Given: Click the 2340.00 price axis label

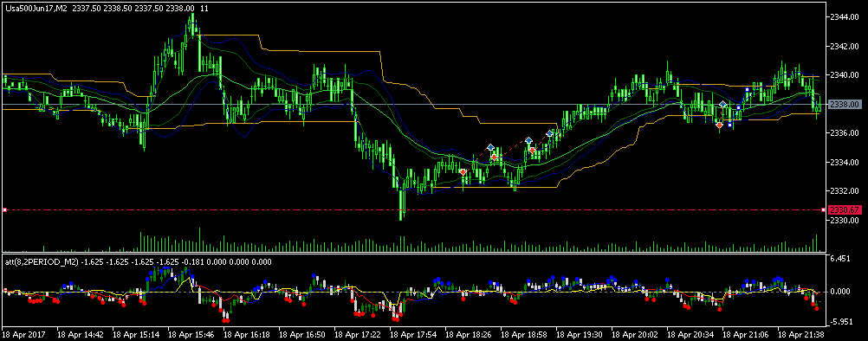Looking at the screenshot, I should (x=845, y=75).
